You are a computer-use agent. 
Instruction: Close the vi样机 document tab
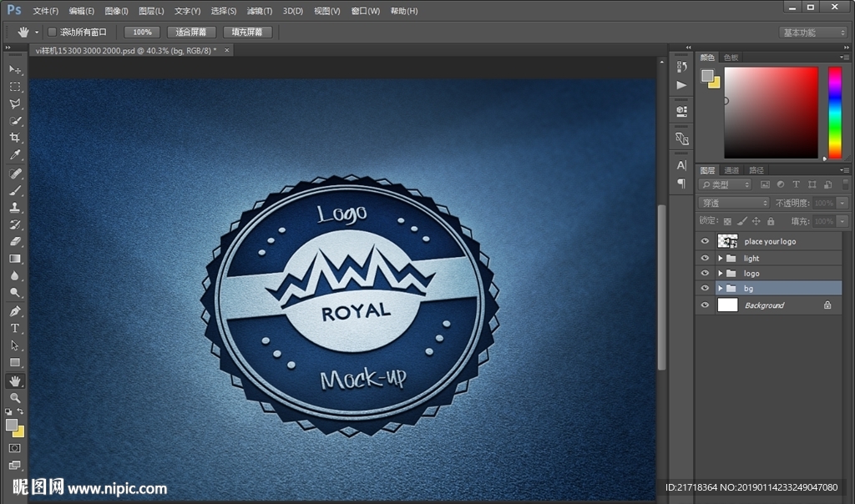tap(227, 50)
